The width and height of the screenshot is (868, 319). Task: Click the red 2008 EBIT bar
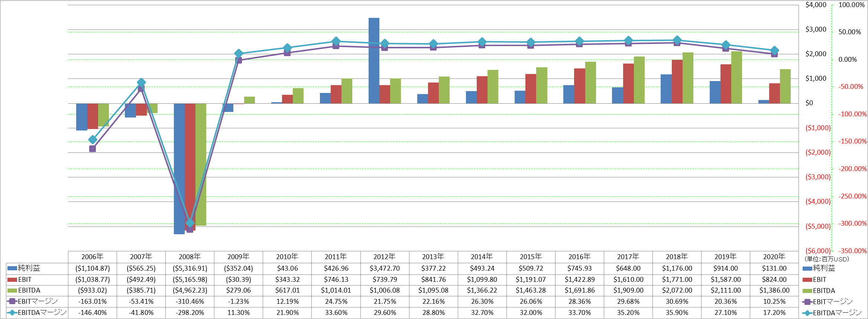(190, 167)
